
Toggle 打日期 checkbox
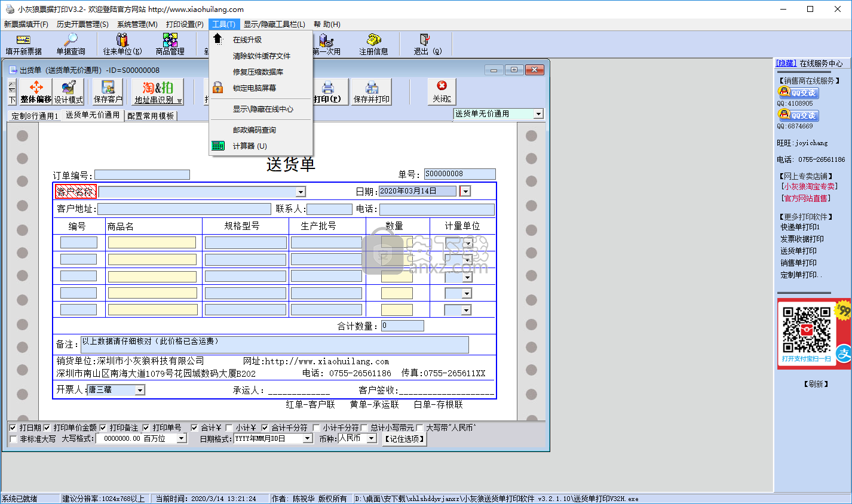pos(13,428)
